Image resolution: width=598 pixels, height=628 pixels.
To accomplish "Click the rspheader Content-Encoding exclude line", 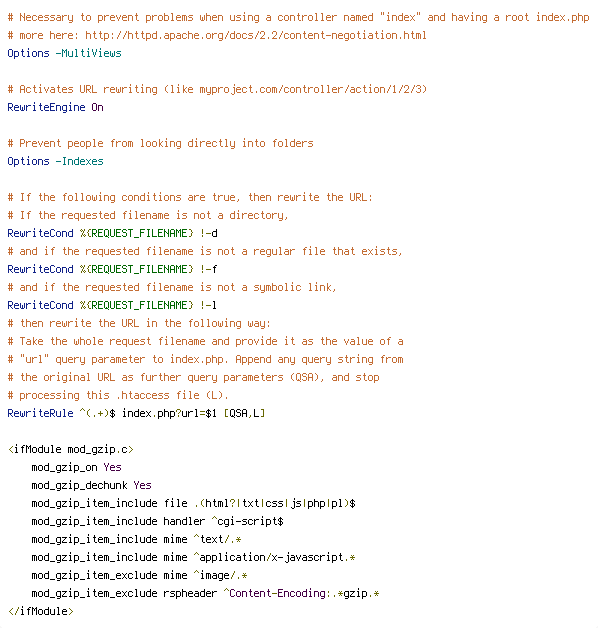I will coord(205,594).
